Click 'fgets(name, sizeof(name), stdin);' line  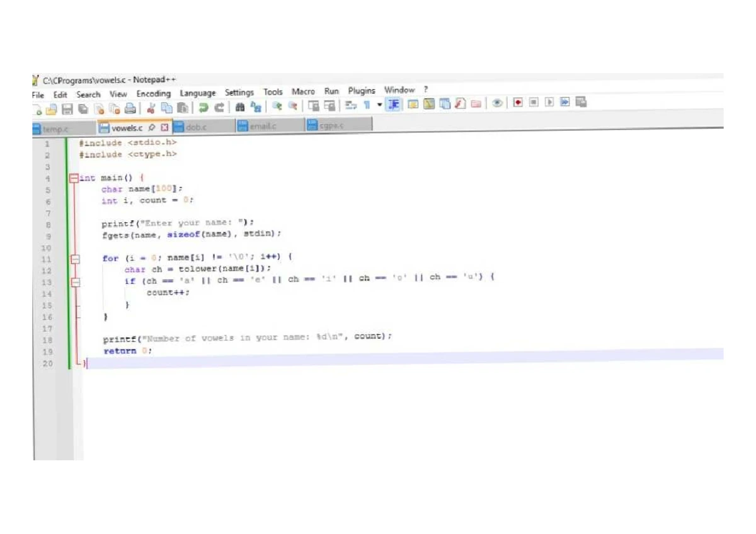[x=191, y=234]
